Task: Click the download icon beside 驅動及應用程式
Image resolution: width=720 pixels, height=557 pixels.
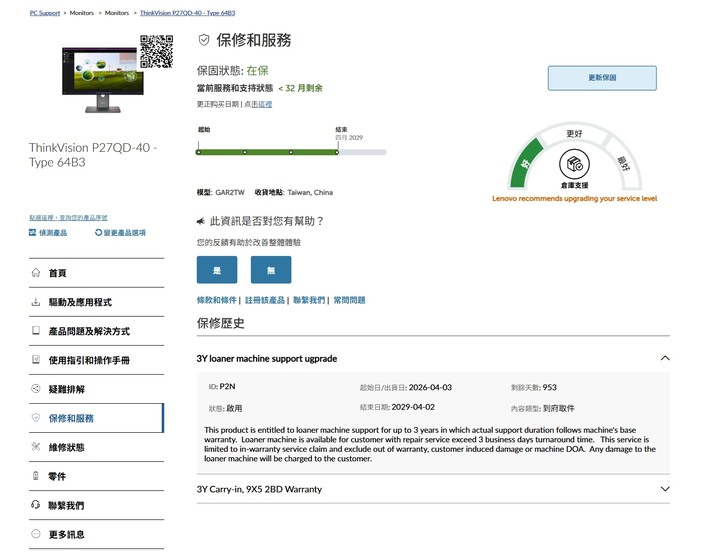Action: pos(36,302)
